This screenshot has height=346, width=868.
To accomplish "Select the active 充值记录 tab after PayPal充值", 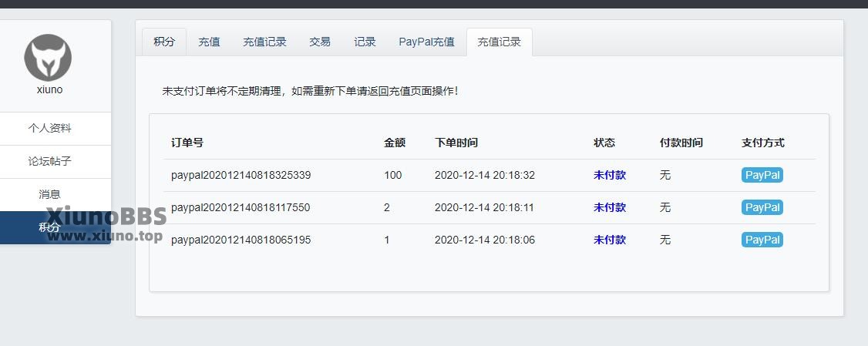I will pos(500,42).
